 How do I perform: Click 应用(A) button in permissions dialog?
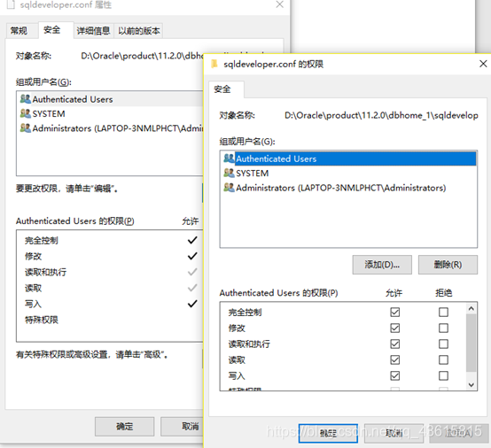pos(459,433)
